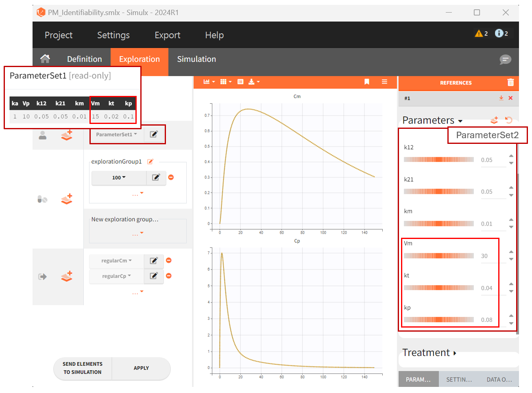Click the km value field 0.01

pyautogui.click(x=493, y=224)
